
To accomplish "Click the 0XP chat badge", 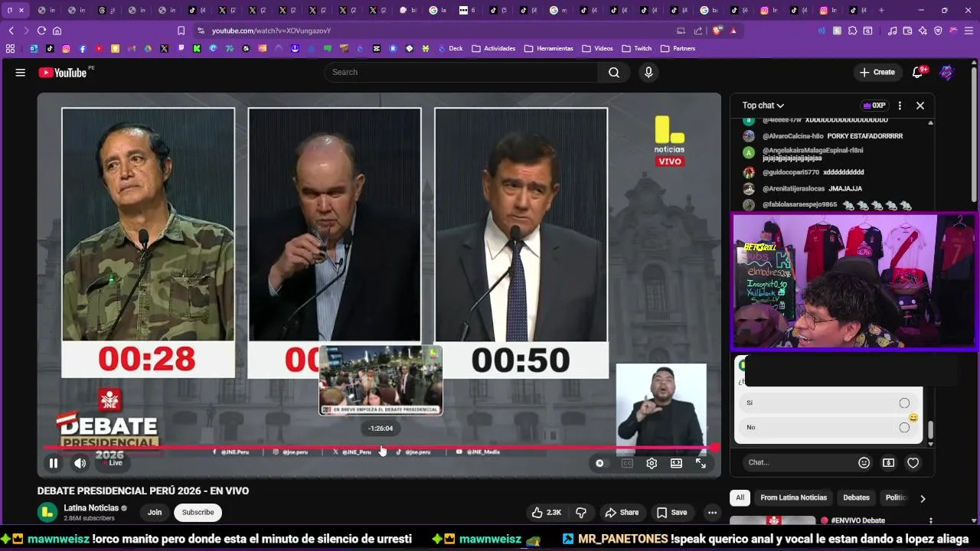I will (x=874, y=106).
